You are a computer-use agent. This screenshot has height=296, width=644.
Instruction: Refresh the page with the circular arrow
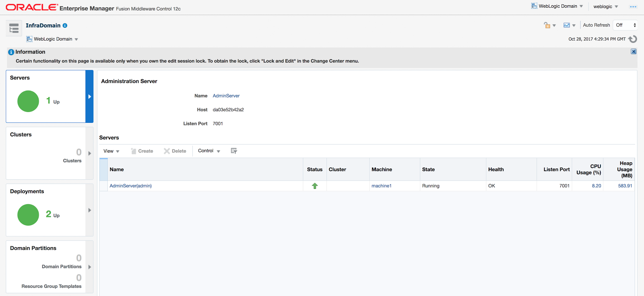tap(633, 39)
